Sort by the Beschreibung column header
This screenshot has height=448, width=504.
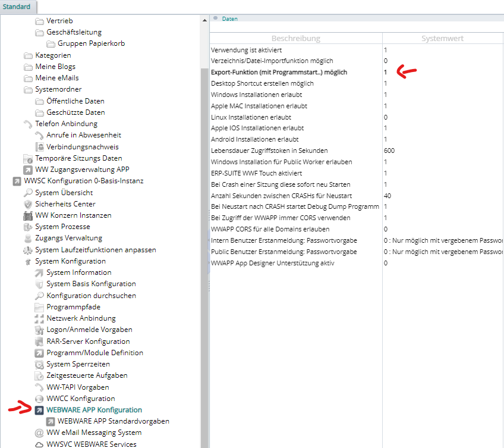pyautogui.click(x=295, y=38)
